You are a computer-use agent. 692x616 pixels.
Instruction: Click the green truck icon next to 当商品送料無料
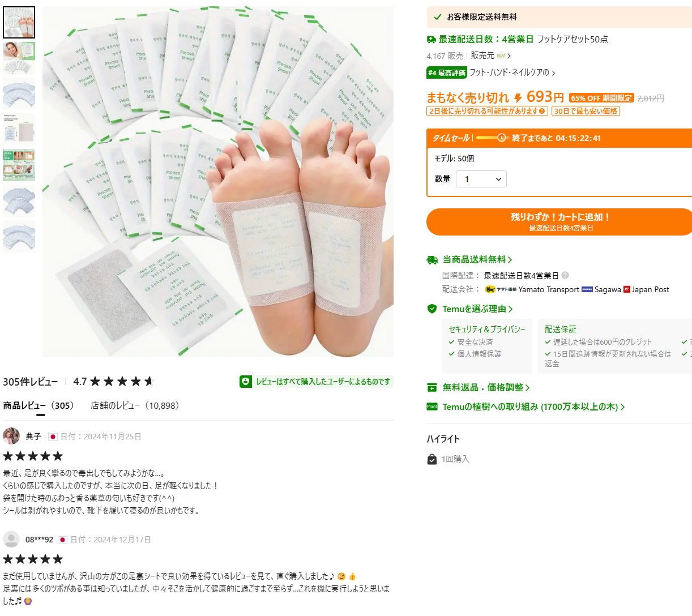coord(432,260)
